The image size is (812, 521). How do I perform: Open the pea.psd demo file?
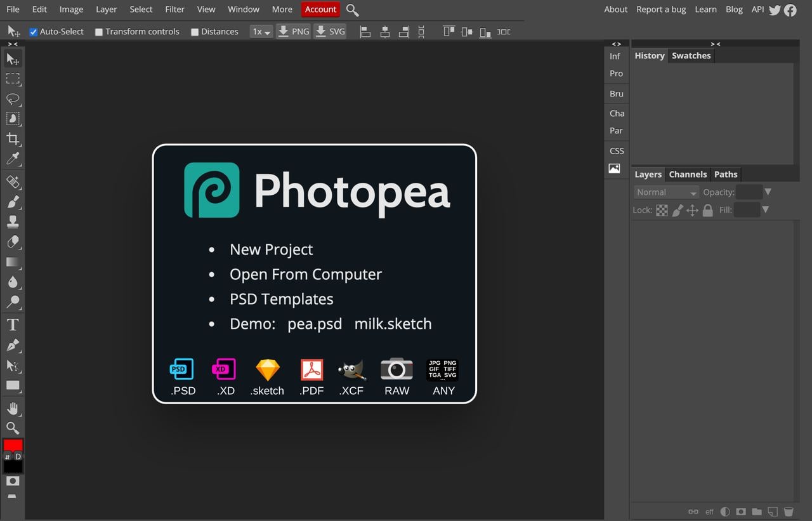click(x=315, y=324)
